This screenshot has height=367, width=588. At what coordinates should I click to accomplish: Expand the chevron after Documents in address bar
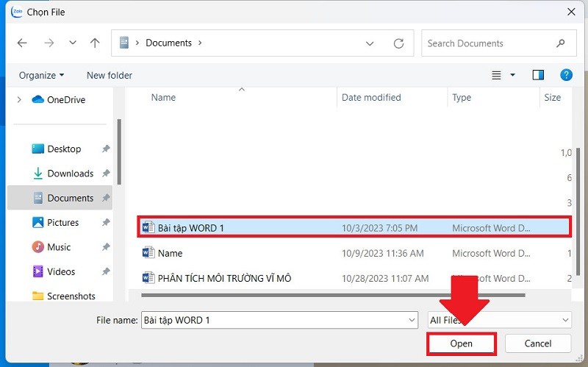click(200, 43)
